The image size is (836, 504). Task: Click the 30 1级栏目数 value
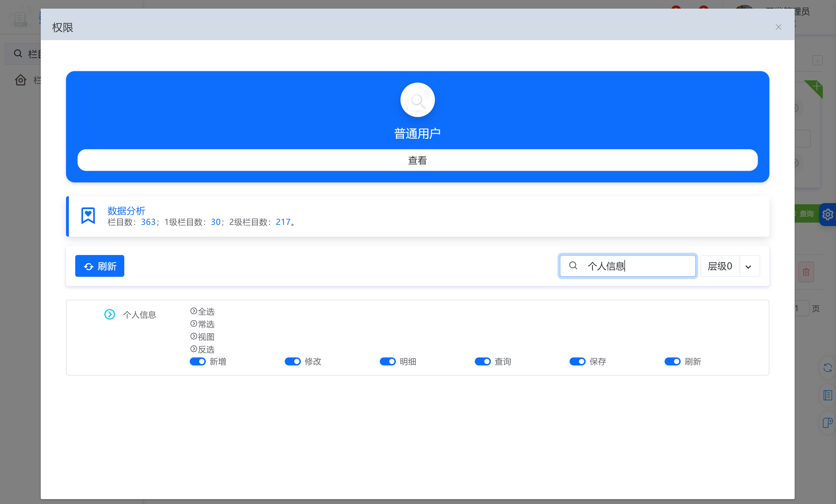215,222
